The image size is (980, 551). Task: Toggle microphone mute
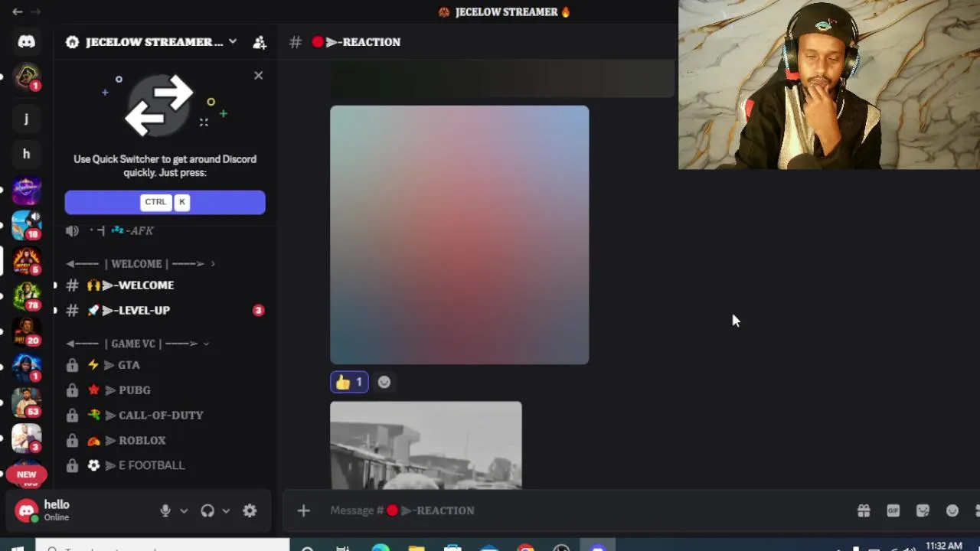click(165, 511)
